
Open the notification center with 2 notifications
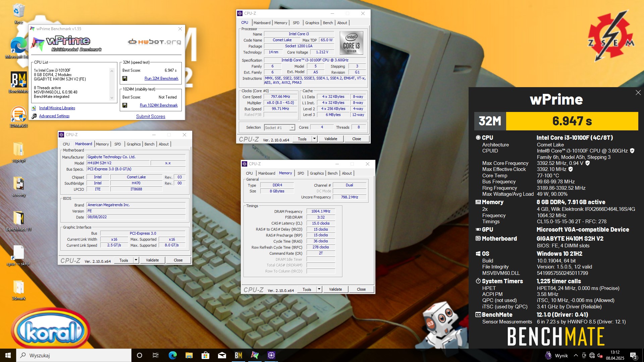[x=634, y=356]
